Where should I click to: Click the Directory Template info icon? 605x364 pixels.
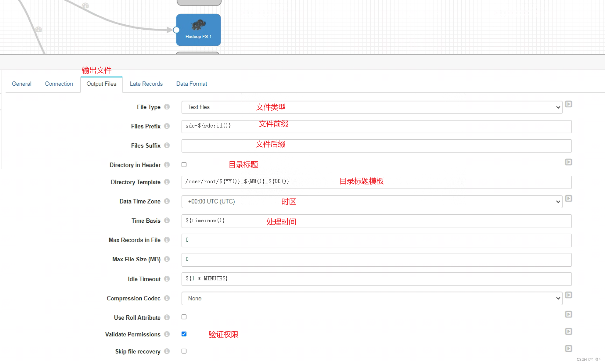(167, 182)
